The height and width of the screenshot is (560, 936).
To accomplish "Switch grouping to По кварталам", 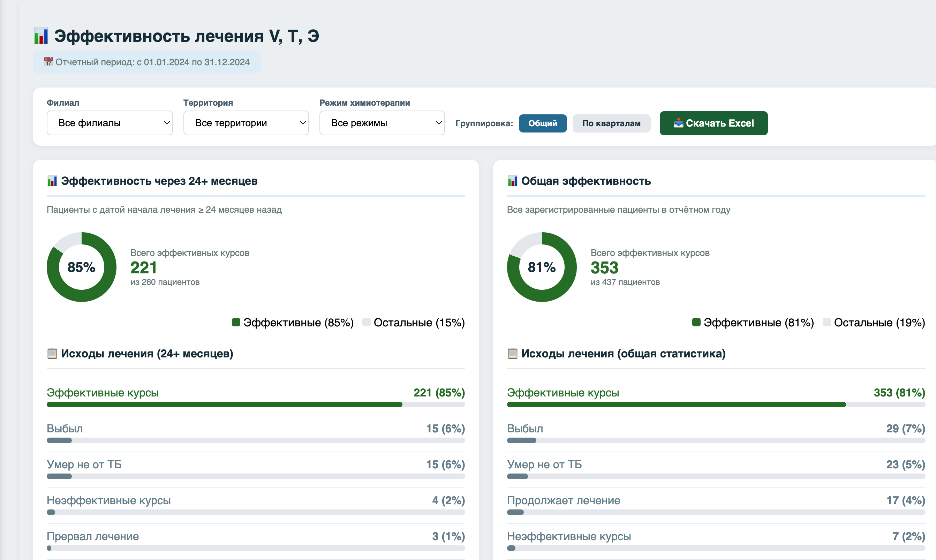I will (x=611, y=123).
